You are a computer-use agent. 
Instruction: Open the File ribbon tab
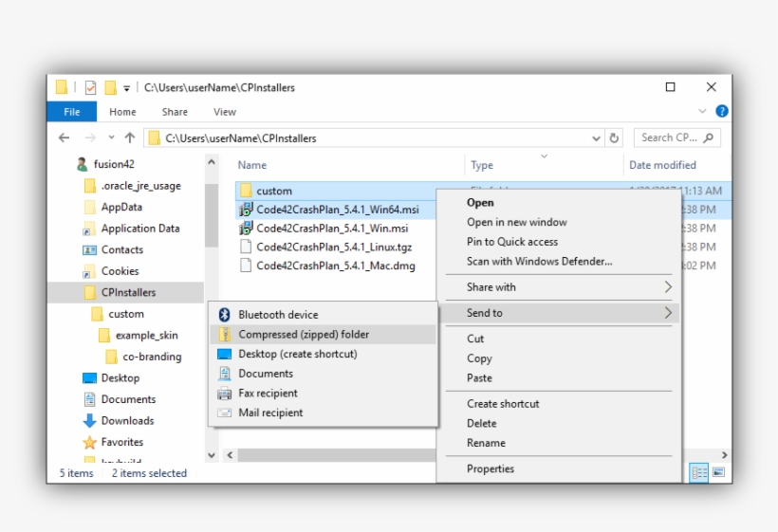tap(72, 112)
